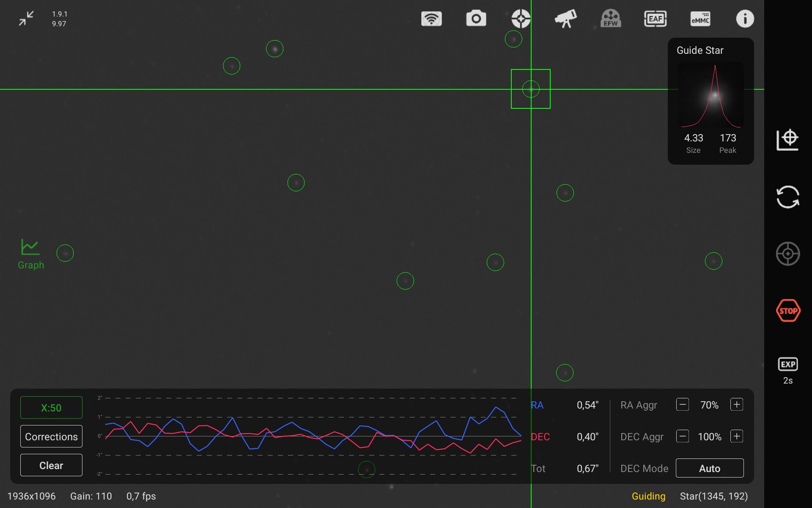The height and width of the screenshot is (508, 812).
Task: Click the refresh loop arrows icon
Action: pyautogui.click(x=787, y=197)
